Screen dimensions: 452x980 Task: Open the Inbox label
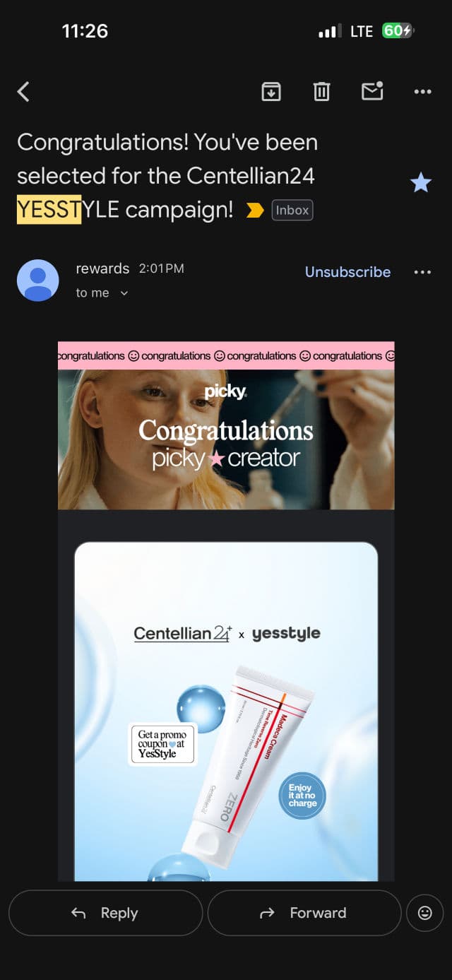[292, 210]
